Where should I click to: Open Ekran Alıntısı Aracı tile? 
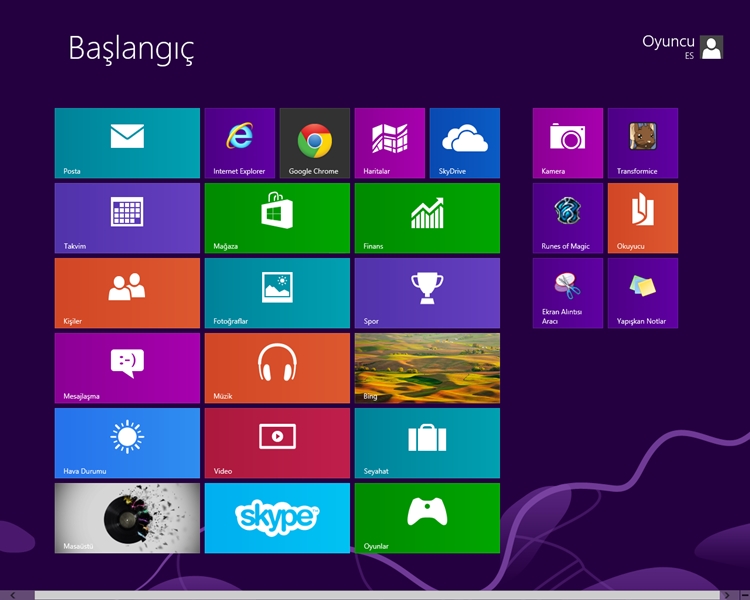(567, 293)
